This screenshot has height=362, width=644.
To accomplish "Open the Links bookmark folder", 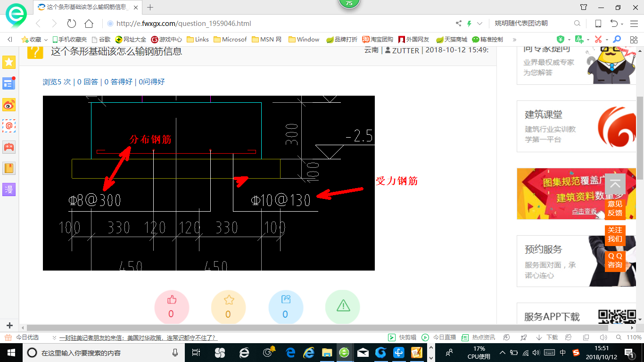I will coord(198,40).
